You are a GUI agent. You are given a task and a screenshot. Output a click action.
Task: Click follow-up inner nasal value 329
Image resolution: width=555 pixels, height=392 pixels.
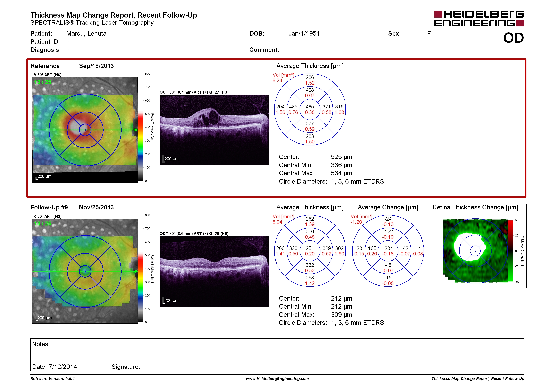327,248
